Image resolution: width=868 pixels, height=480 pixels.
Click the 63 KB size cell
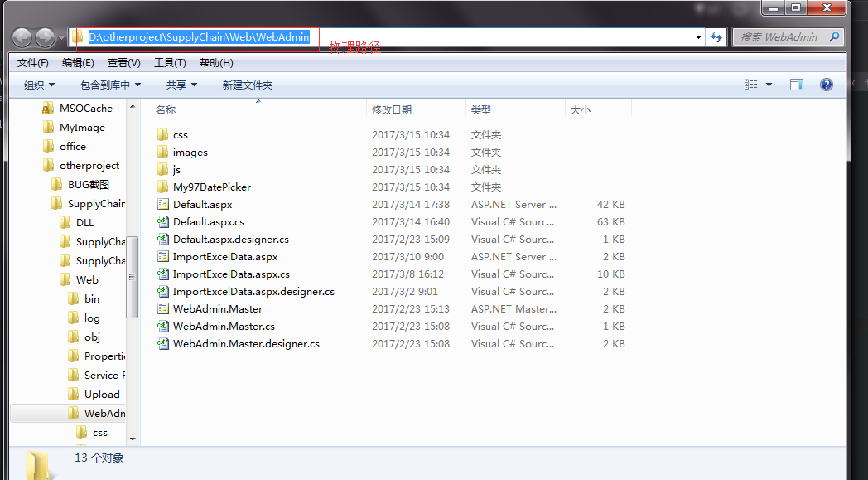(610, 221)
